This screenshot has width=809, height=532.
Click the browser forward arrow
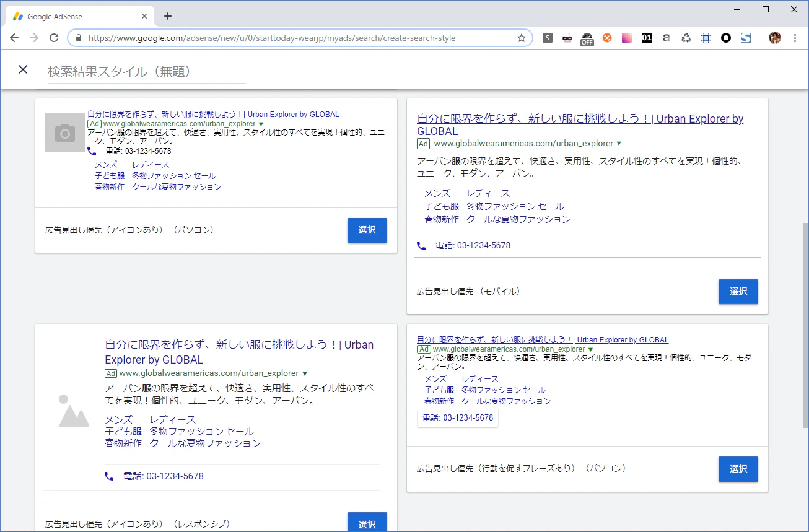pyautogui.click(x=34, y=38)
